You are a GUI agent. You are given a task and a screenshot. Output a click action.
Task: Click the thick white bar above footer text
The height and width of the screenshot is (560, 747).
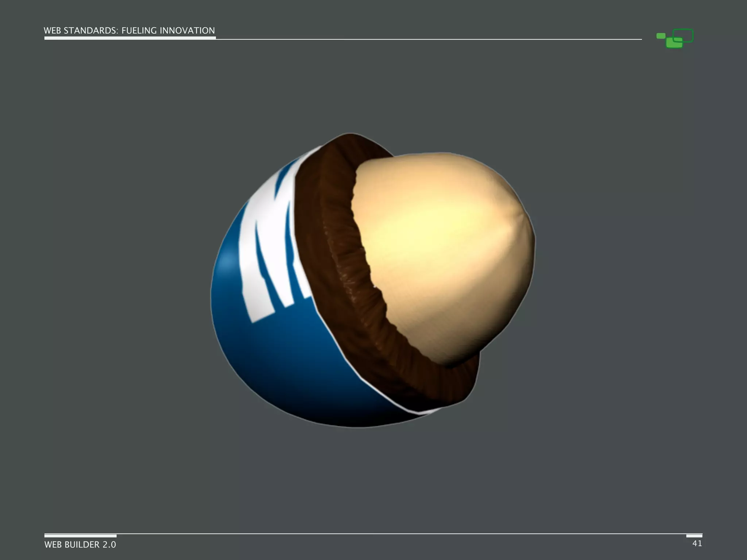click(x=80, y=536)
